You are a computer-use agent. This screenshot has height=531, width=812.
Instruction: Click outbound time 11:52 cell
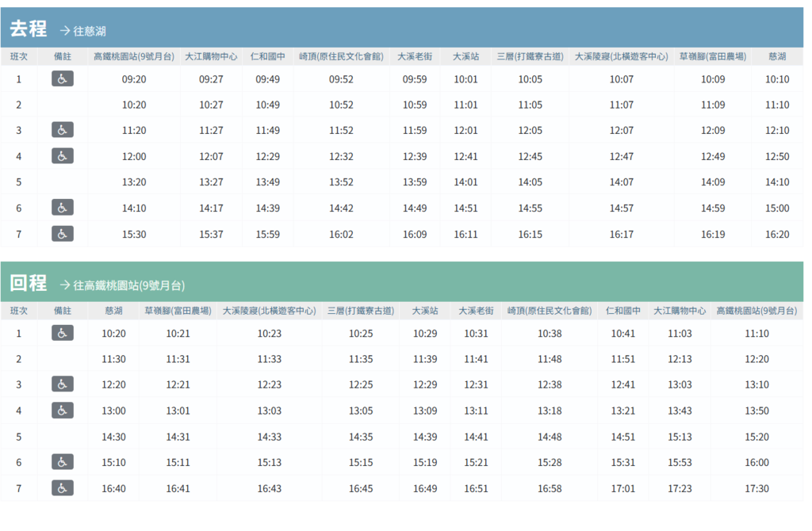tap(341, 131)
